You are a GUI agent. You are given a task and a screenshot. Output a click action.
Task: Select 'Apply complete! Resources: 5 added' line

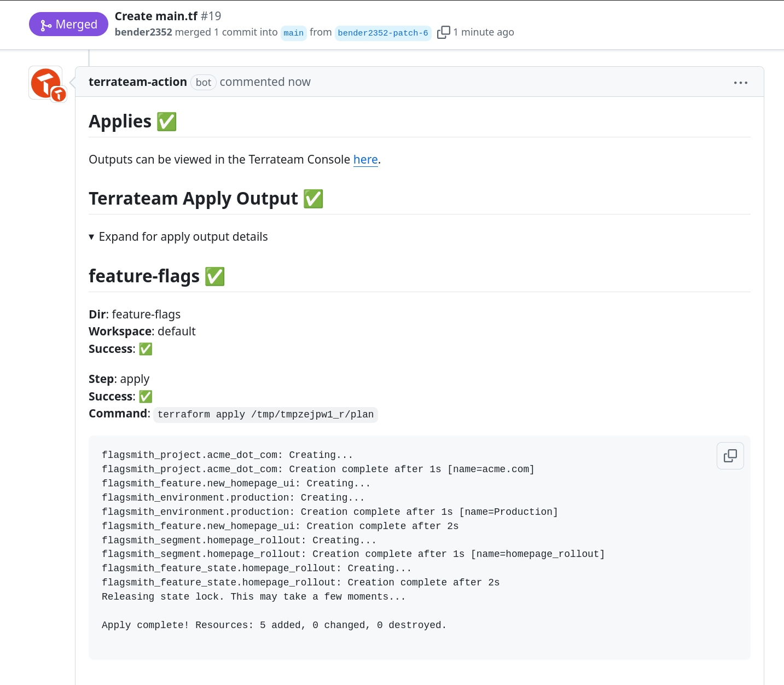pos(274,625)
